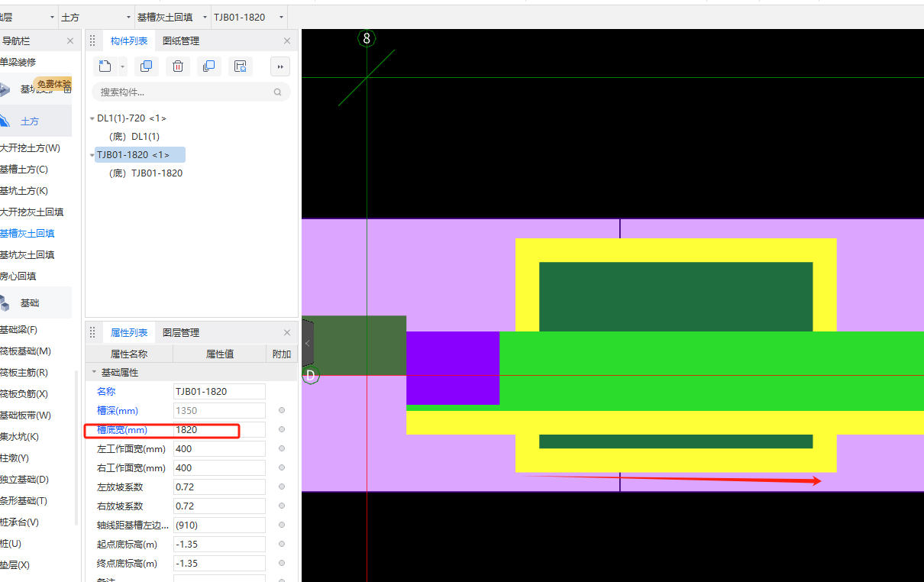Select 筏板主筋(R) in navigation
Viewport: 924px width, 582px height.
pyautogui.click(x=24, y=373)
